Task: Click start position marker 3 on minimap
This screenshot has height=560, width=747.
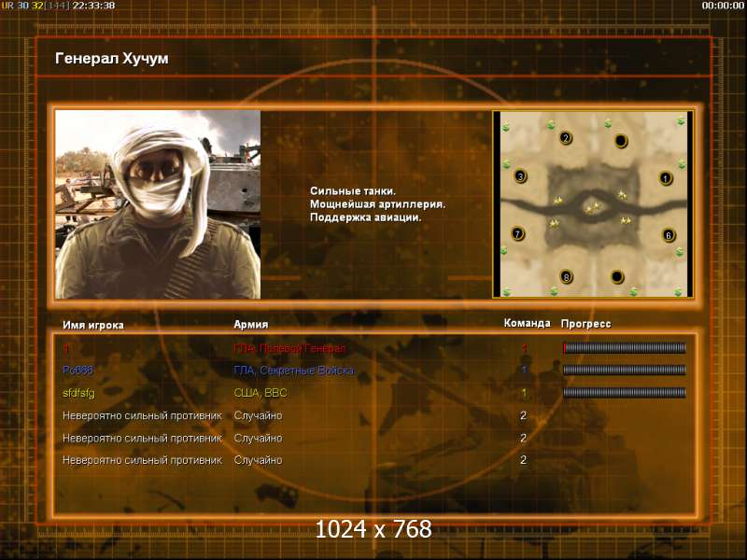Action: tap(520, 176)
